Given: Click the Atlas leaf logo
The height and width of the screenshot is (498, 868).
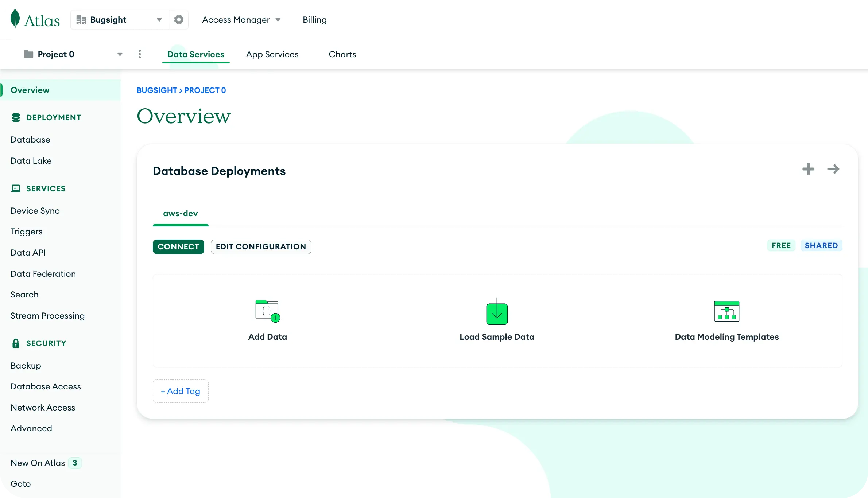Looking at the screenshot, I should [15, 19].
